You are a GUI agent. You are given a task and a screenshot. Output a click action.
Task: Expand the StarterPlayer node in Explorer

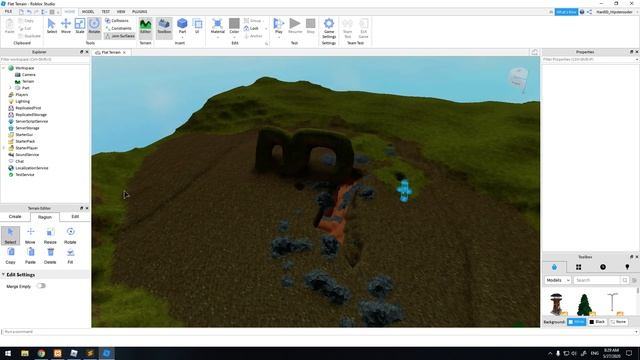click(x=4, y=148)
